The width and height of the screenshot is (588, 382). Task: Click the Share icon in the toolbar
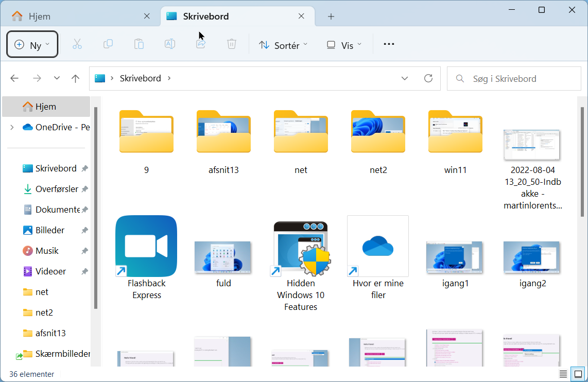pos(201,44)
